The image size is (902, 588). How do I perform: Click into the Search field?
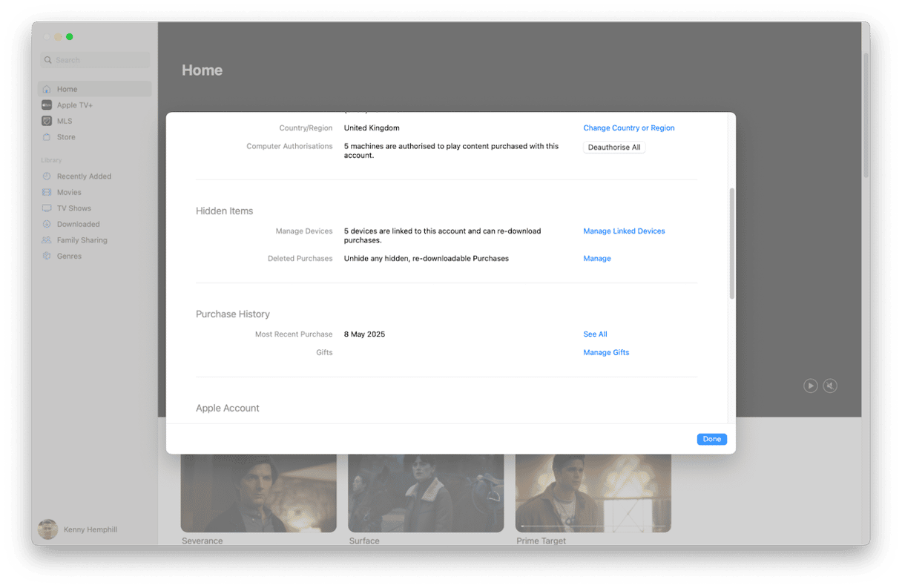point(96,60)
